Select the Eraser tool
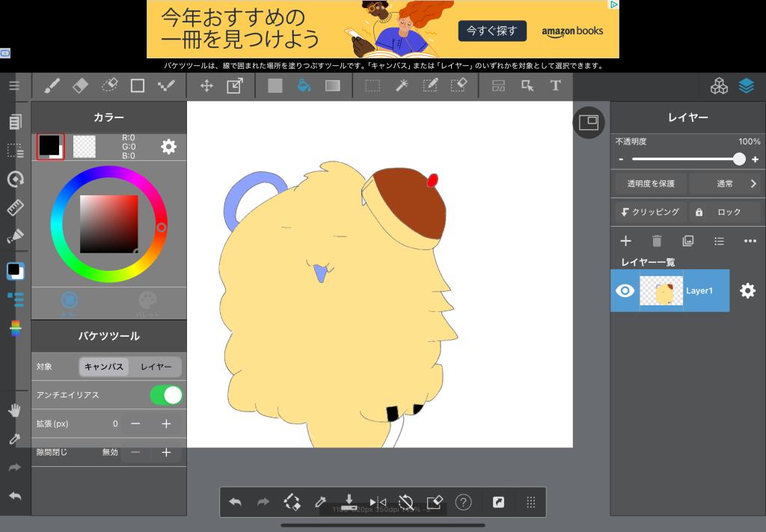This screenshot has height=532, width=766. pos(80,85)
